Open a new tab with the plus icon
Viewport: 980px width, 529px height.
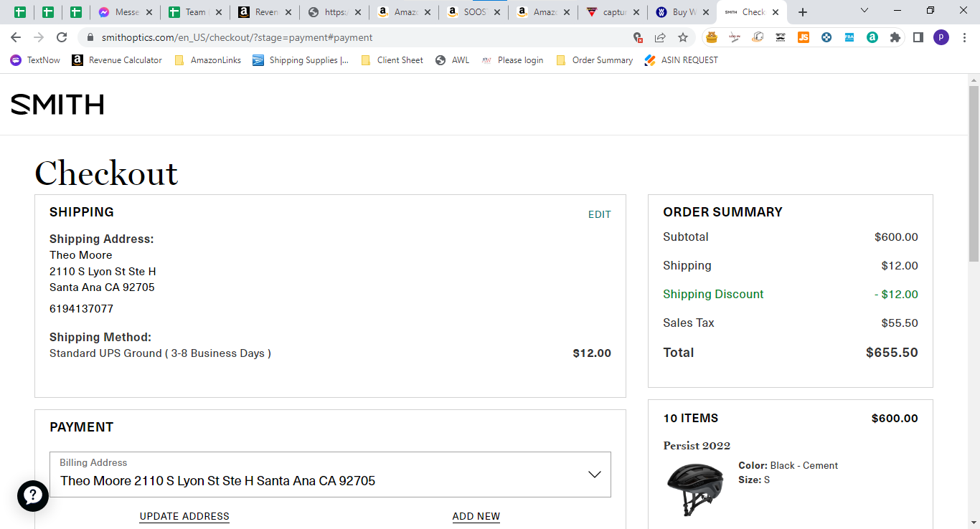[803, 12]
